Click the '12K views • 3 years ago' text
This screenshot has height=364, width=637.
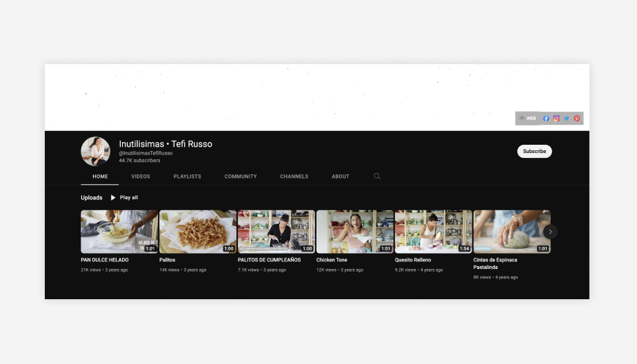[340, 270]
